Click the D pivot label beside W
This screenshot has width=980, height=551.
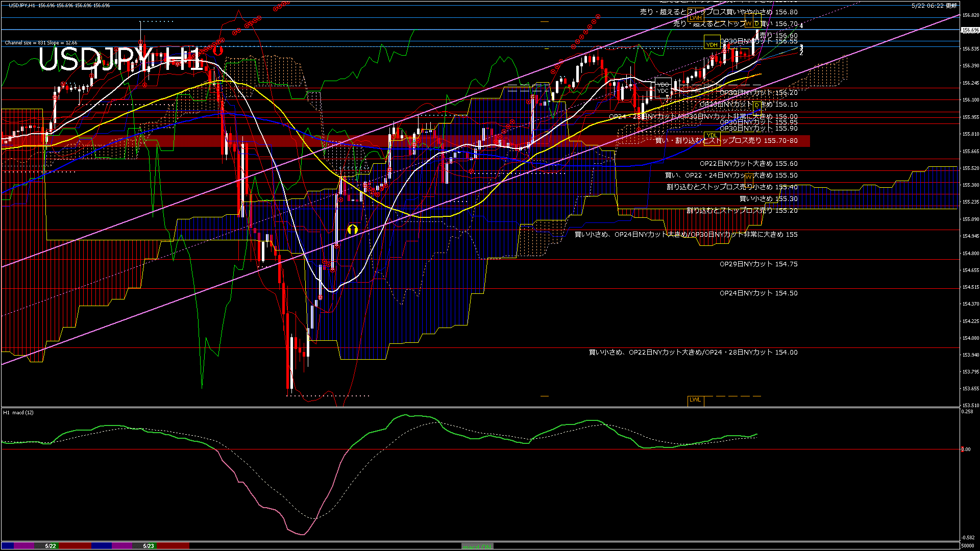coord(756,23)
